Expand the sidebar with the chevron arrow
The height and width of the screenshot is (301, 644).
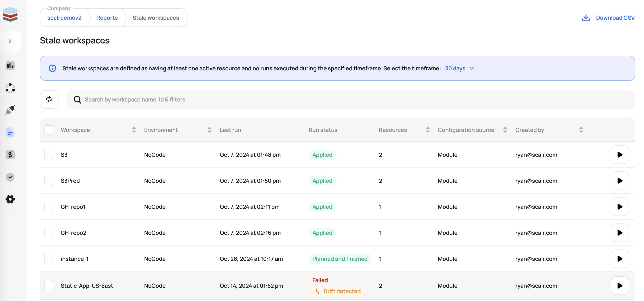tap(10, 41)
